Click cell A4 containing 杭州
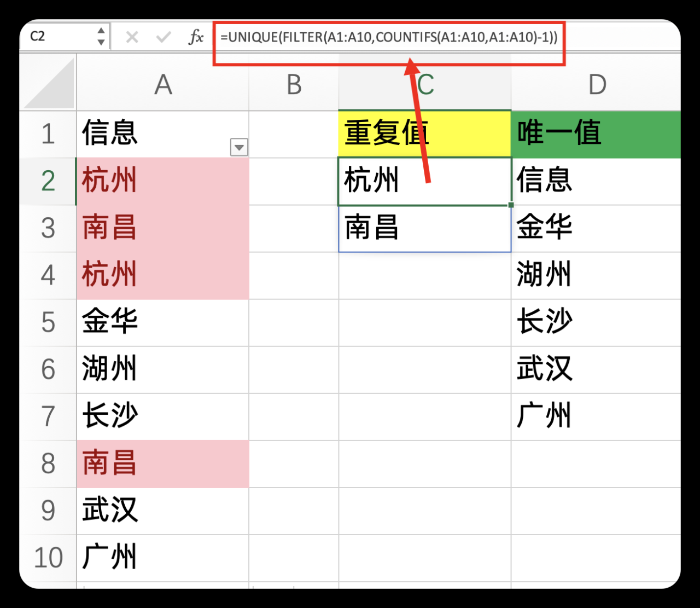 click(163, 275)
